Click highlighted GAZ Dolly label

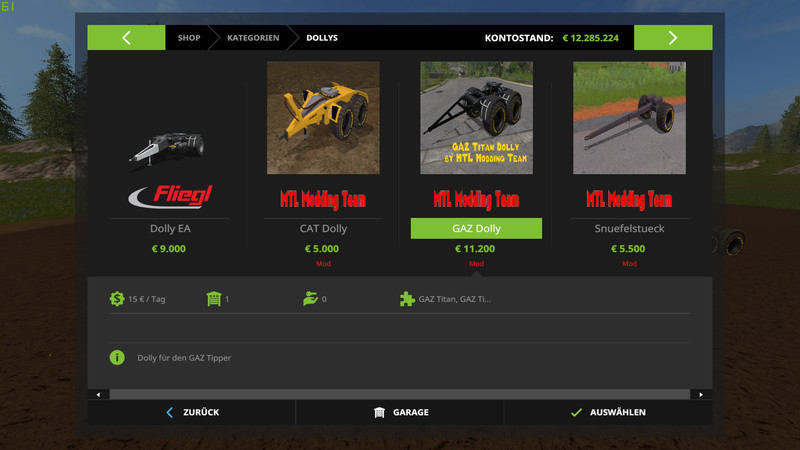pos(476,228)
